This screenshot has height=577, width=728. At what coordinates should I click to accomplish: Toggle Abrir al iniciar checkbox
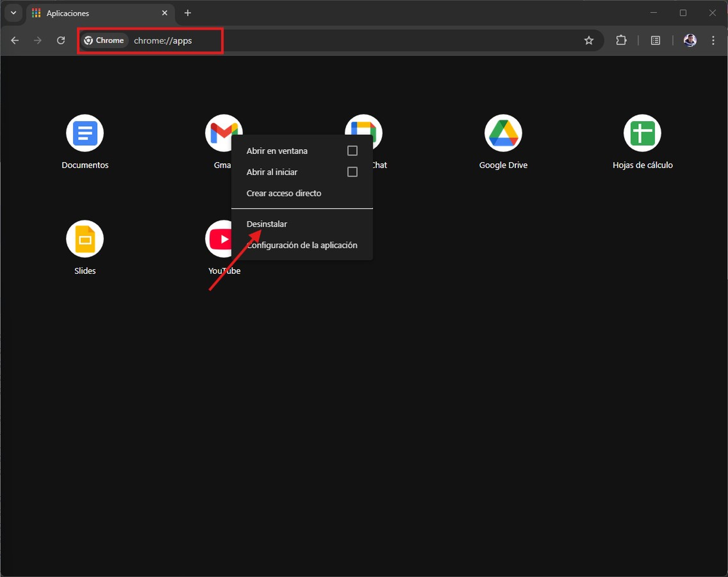point(352,172)
